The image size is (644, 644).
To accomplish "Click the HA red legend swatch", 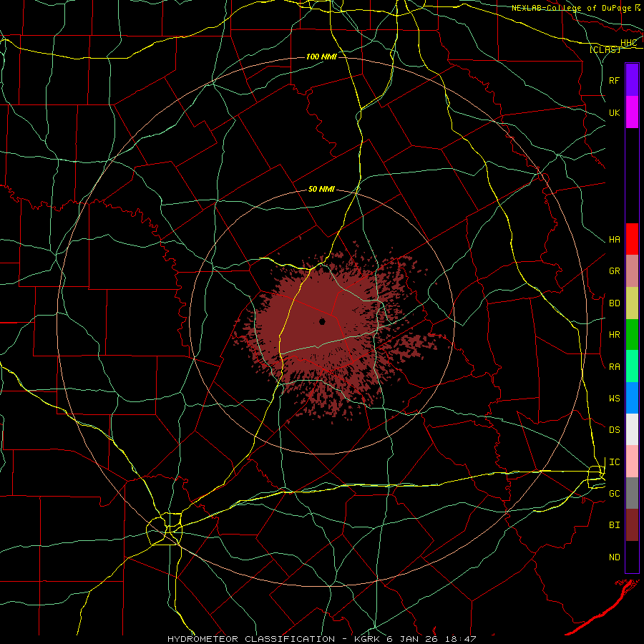I will [x=632, y=239].
